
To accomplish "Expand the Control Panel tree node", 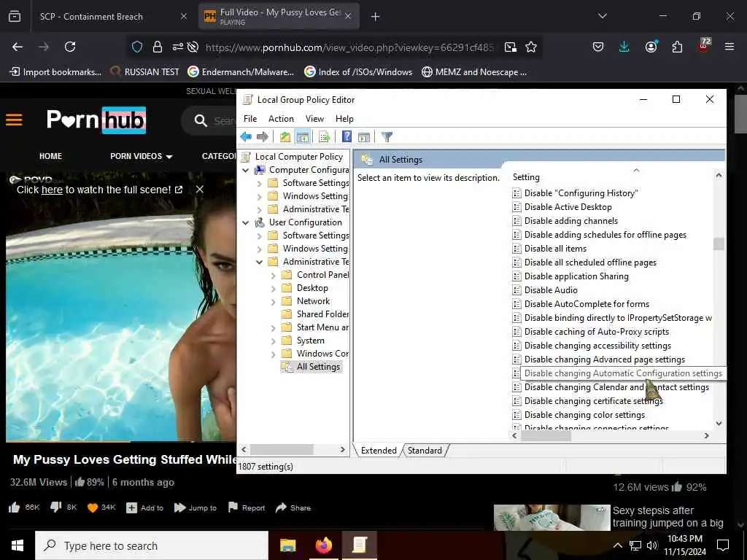I will pyautogui.click(x=273, y=275).
